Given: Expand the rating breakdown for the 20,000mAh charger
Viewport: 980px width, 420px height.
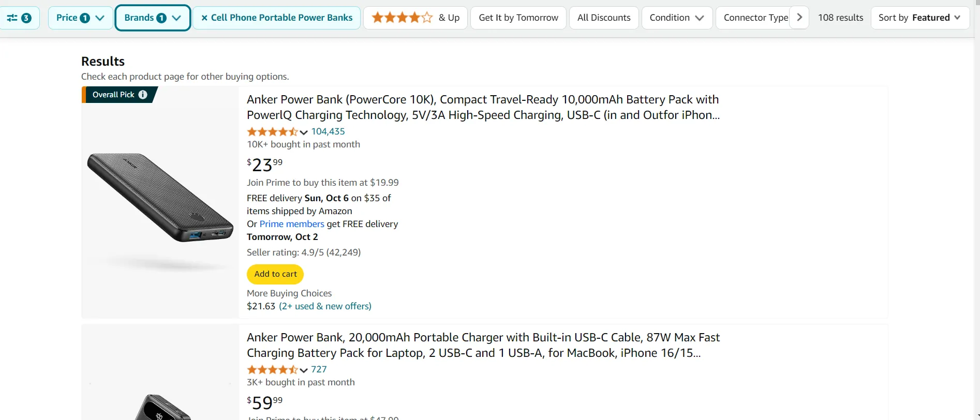Looking at the screenshot, I should click(x=304, y=371).
